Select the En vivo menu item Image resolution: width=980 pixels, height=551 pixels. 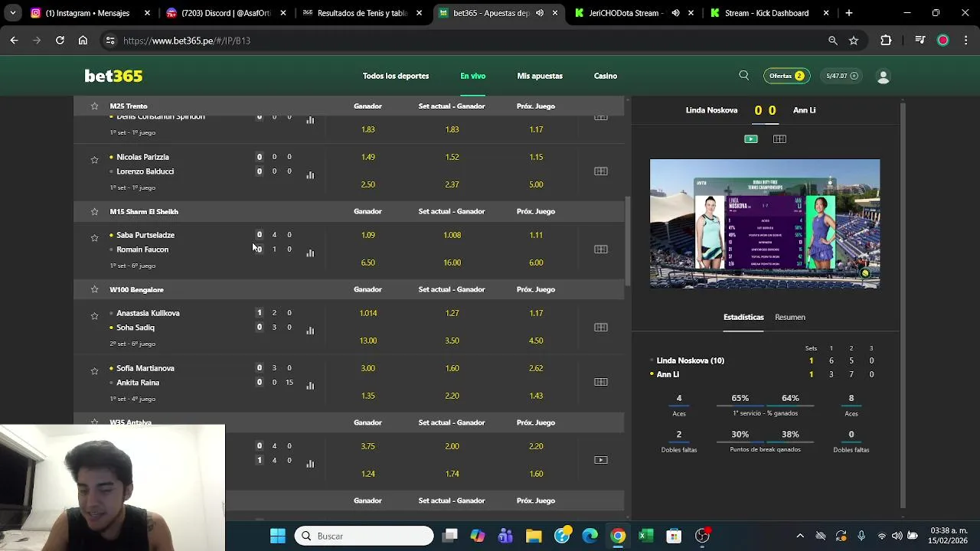(473, 76)
